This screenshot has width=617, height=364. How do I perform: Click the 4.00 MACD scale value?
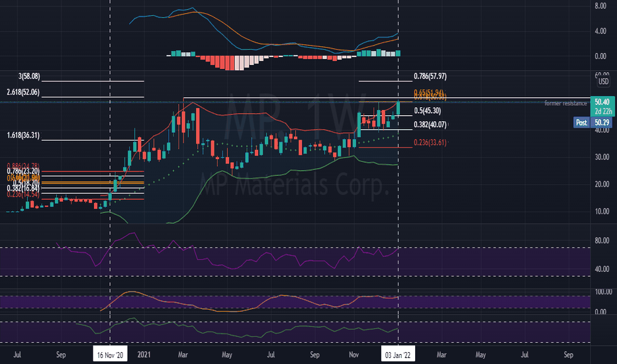click(600, 31)
